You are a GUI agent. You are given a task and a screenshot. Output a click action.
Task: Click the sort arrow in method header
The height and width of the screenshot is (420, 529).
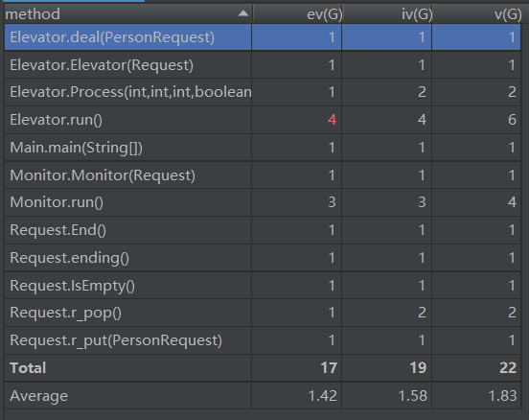pyautogui.click(x=243, y=13)
